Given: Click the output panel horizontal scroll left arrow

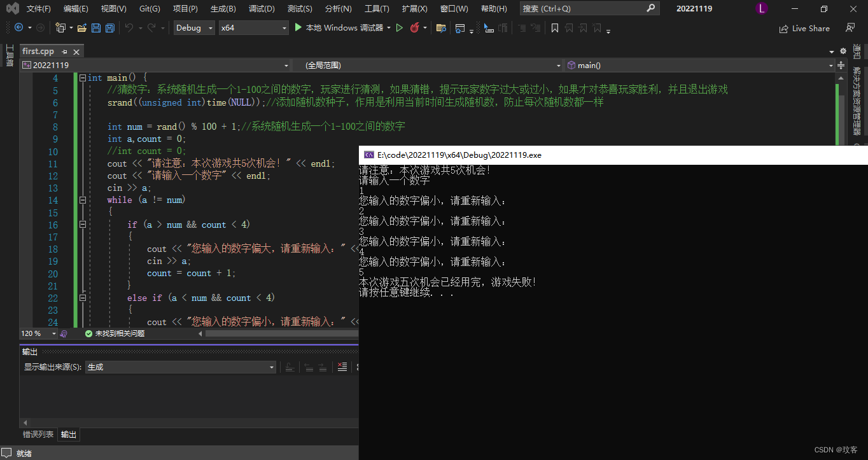Looking at the screenshot, I should coord(25,422).
